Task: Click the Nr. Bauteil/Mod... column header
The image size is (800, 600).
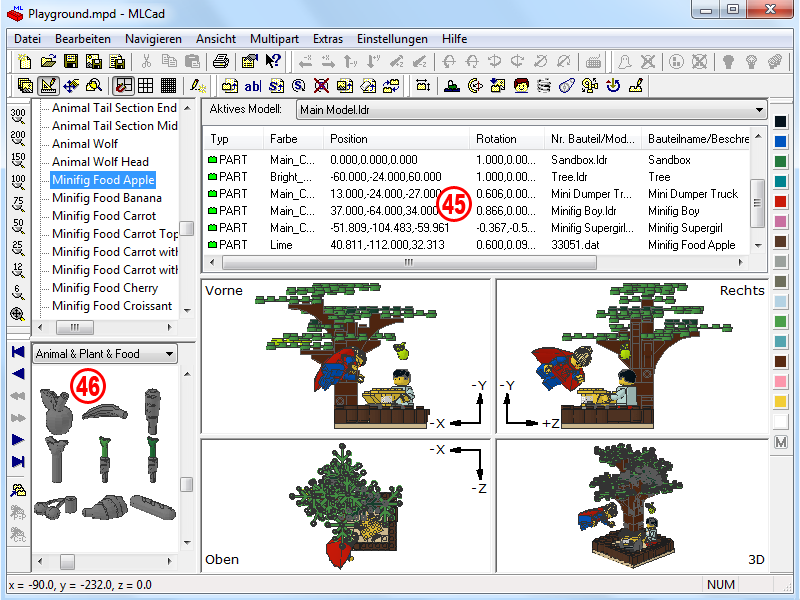Action: click(593, 139)
